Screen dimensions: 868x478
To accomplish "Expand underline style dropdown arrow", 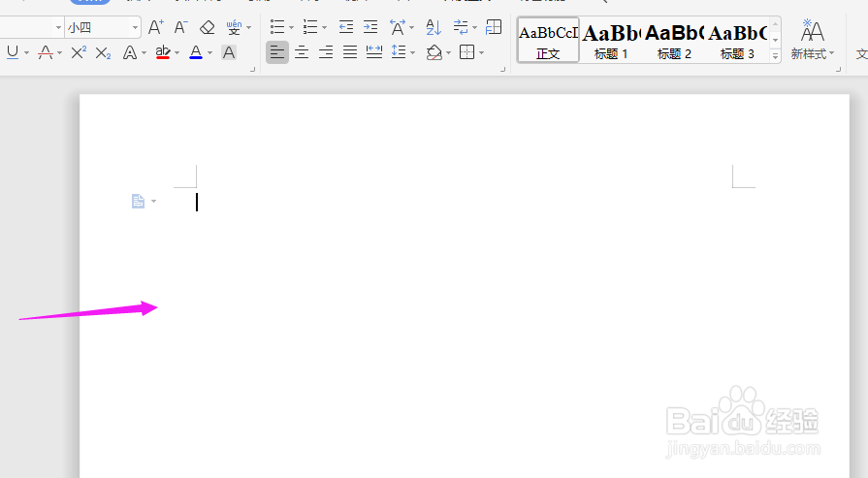I will point(26,53).
